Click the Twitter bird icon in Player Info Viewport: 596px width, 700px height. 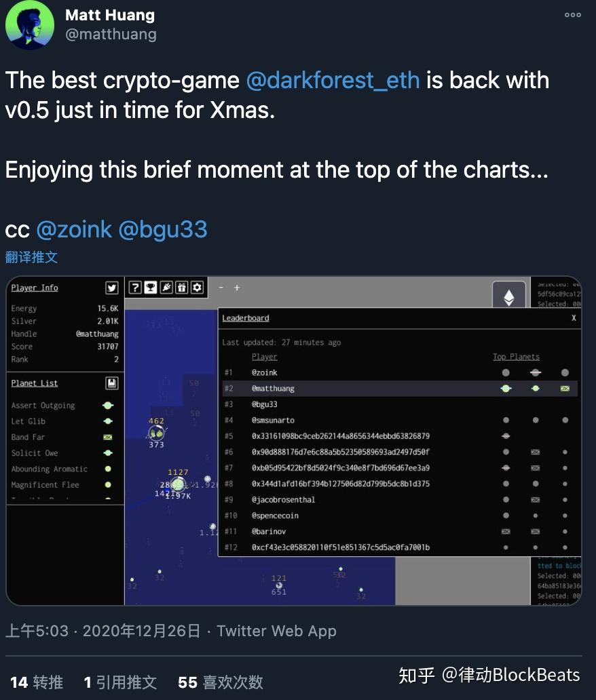coord(112,288)
